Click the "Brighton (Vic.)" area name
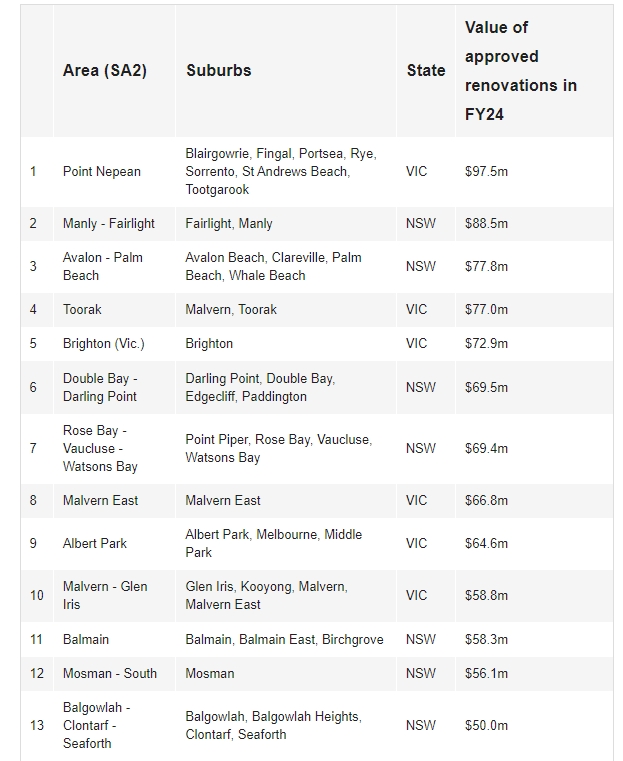This screenshot has width=623, height=761. pyautogui.click(x=103, y=344)
